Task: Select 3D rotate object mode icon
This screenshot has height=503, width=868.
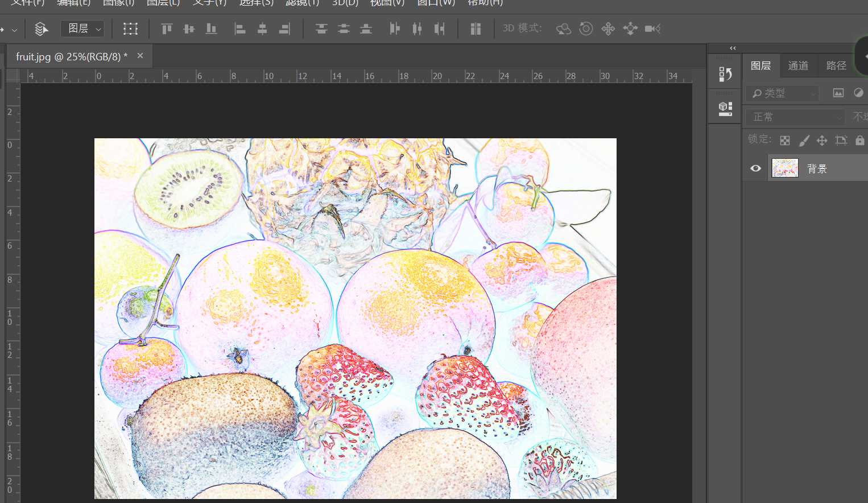Action: click(563, 28)
